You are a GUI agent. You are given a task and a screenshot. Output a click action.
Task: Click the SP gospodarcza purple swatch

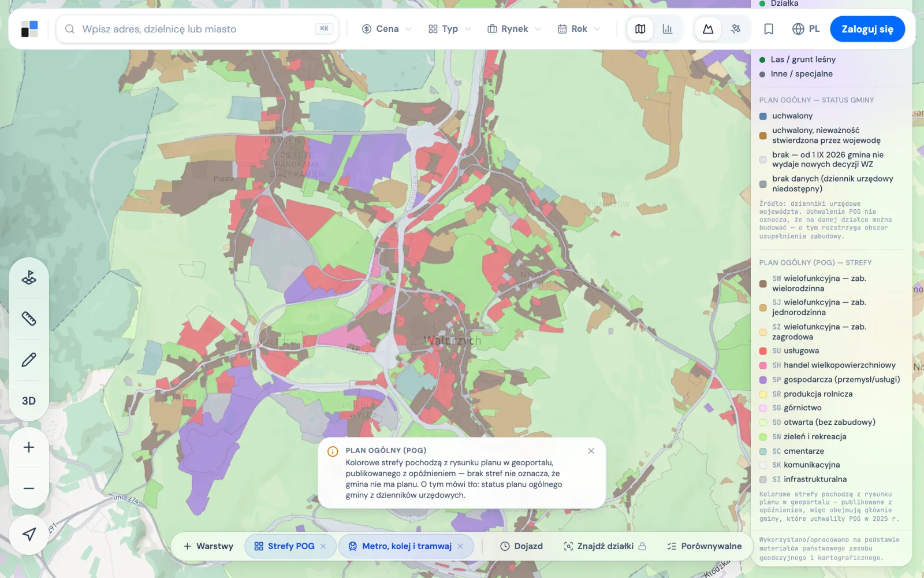[763, 380]
